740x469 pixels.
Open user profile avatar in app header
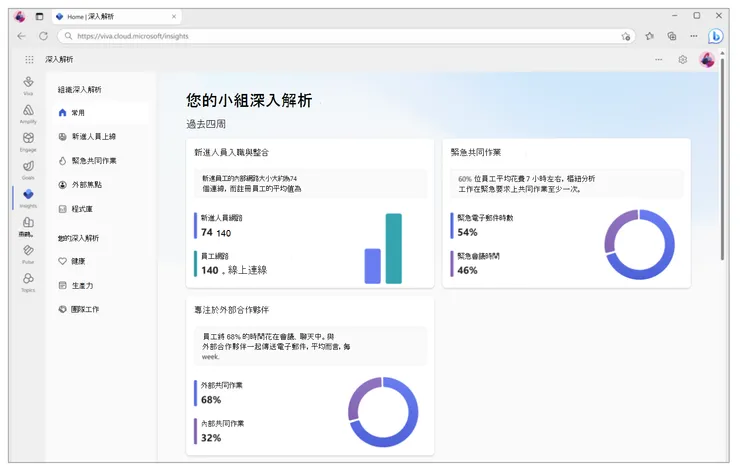point(707,59)
